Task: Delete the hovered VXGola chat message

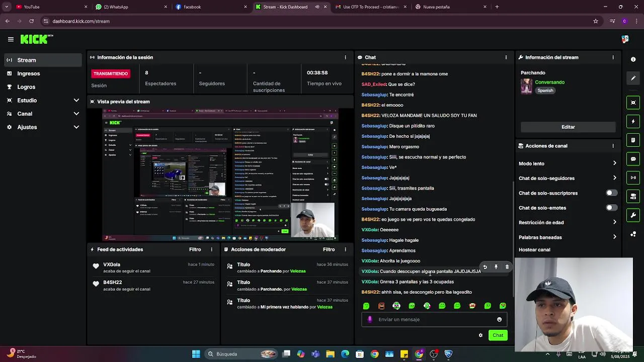Action: point(507,267)
